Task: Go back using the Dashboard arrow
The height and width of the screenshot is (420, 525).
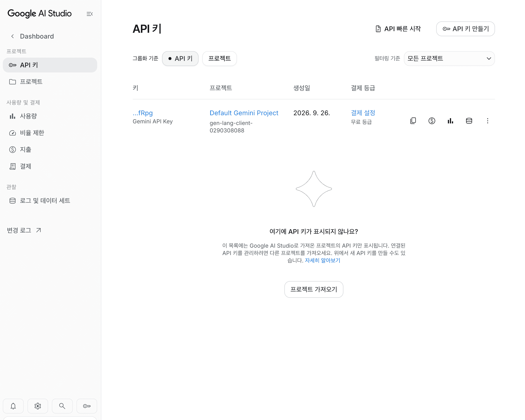Action: pyautogui.click(x=12, y=36)
